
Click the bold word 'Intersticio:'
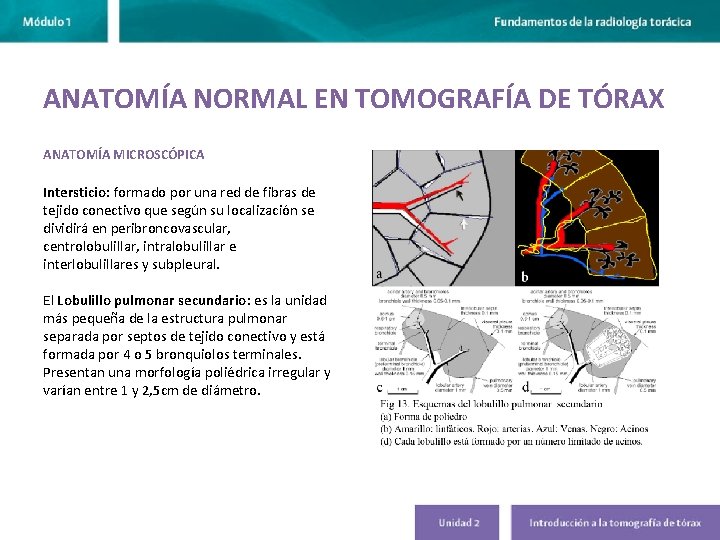pos(77,192)
